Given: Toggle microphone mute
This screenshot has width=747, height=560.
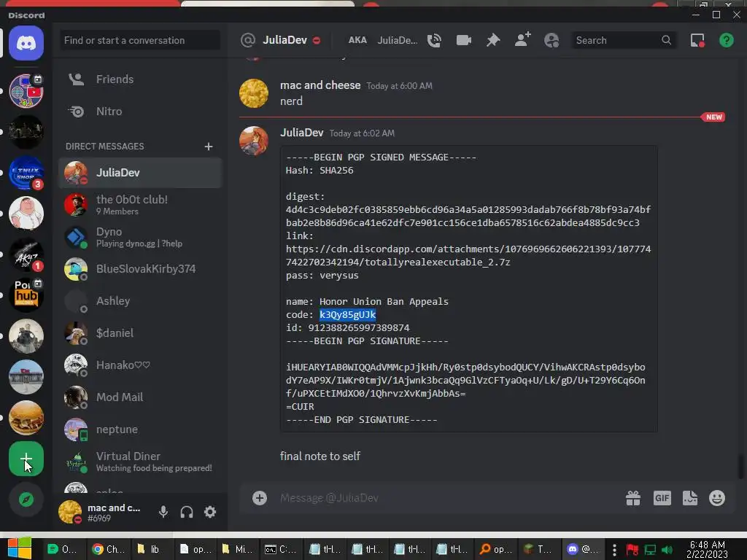Looking at the screenshot, I should tap(163, 512).
